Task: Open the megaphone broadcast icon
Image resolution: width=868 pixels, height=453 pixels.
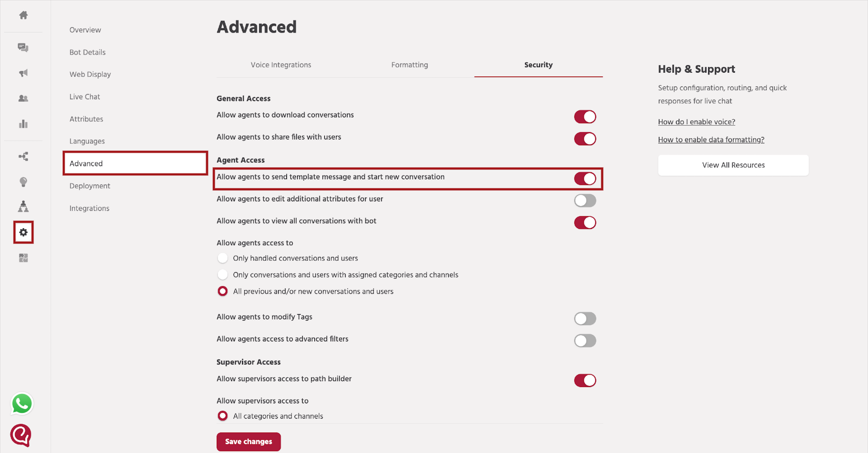Action: click(23, 73)
